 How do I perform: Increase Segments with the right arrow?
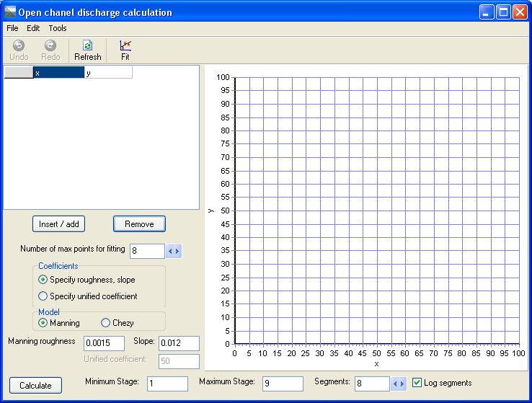[x=402, y=384]
